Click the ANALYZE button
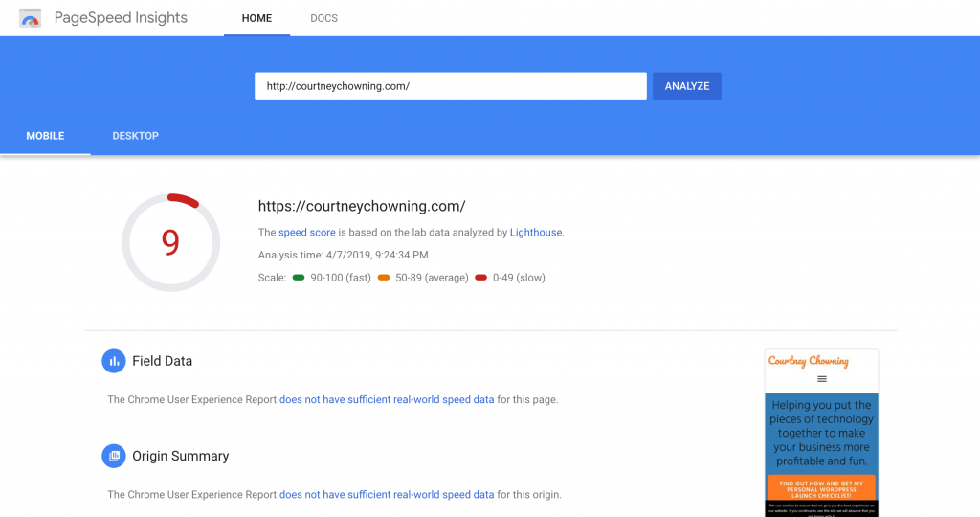The width and height of the screenshot is (980, 517). [x=687, y=86]
